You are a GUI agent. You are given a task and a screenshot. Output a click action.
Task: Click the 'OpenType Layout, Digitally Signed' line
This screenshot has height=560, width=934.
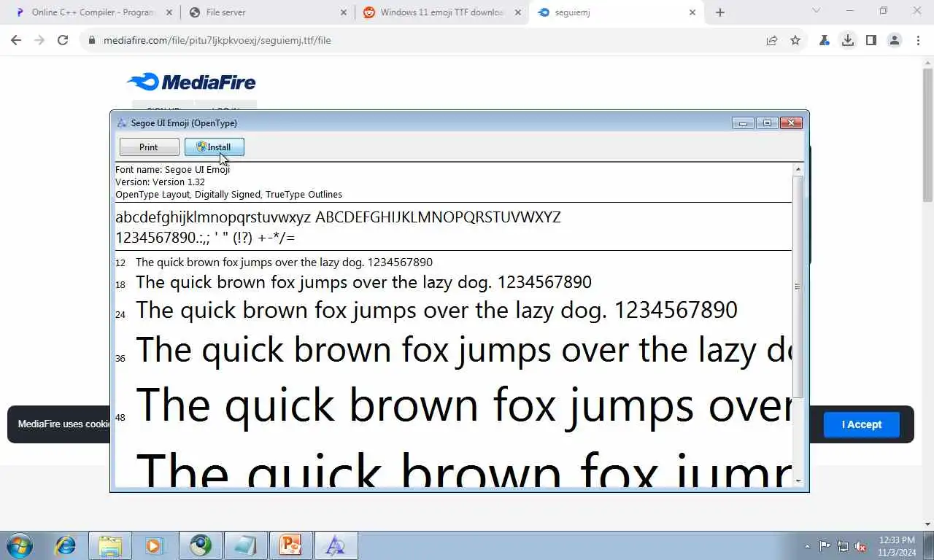pyautogui.click(x=228, y=194)
